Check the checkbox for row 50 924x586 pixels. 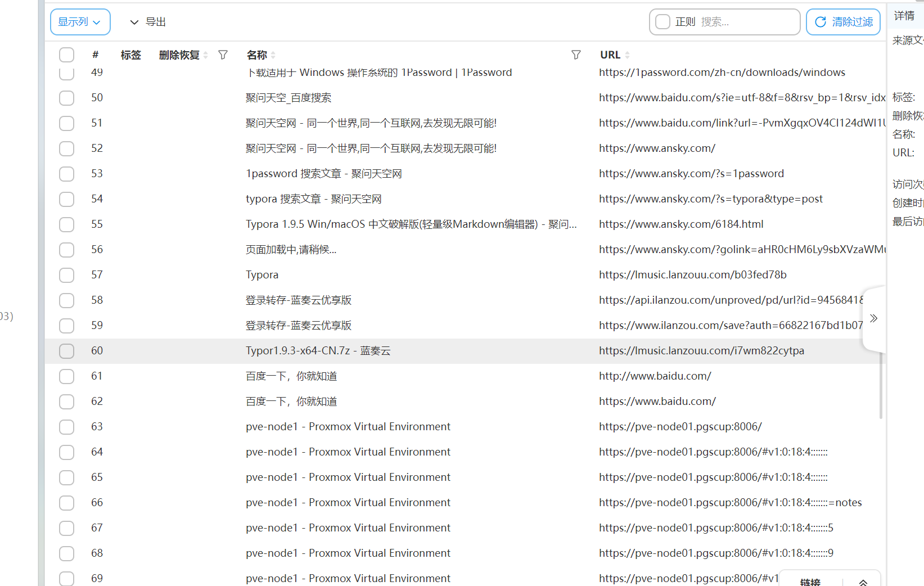pos(67,98)
